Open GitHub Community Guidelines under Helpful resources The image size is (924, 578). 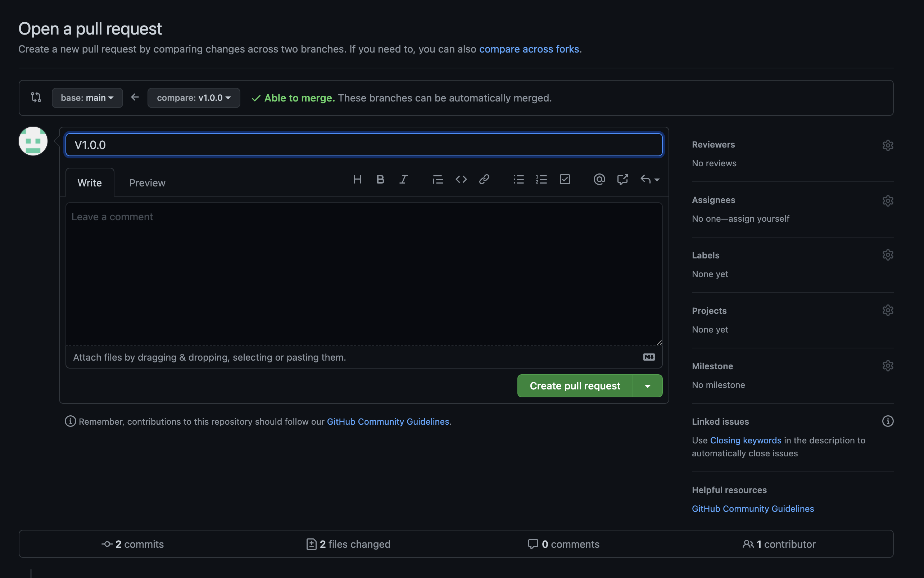coord(753,509)
